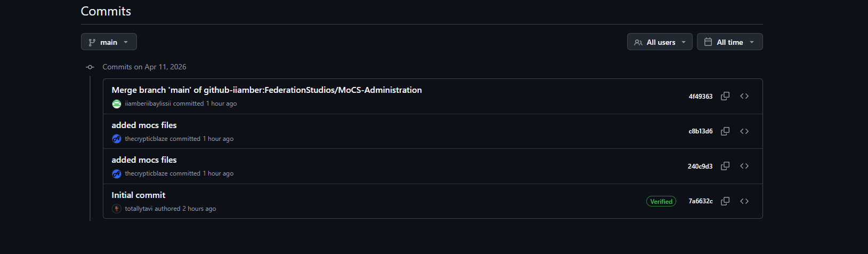Copy full SHA for commit 7a6632c
This screenshot has width=868, height=254.
[725, 201]
